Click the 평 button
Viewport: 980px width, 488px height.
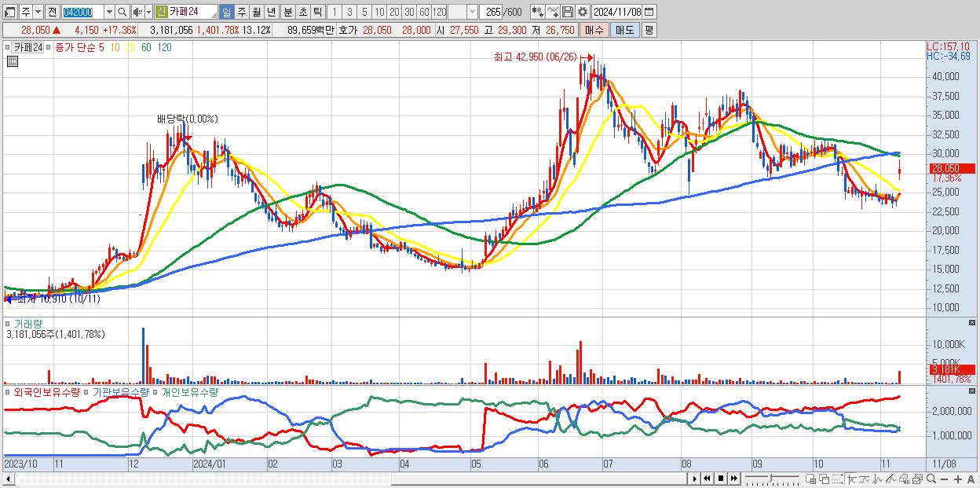(649, 30)
